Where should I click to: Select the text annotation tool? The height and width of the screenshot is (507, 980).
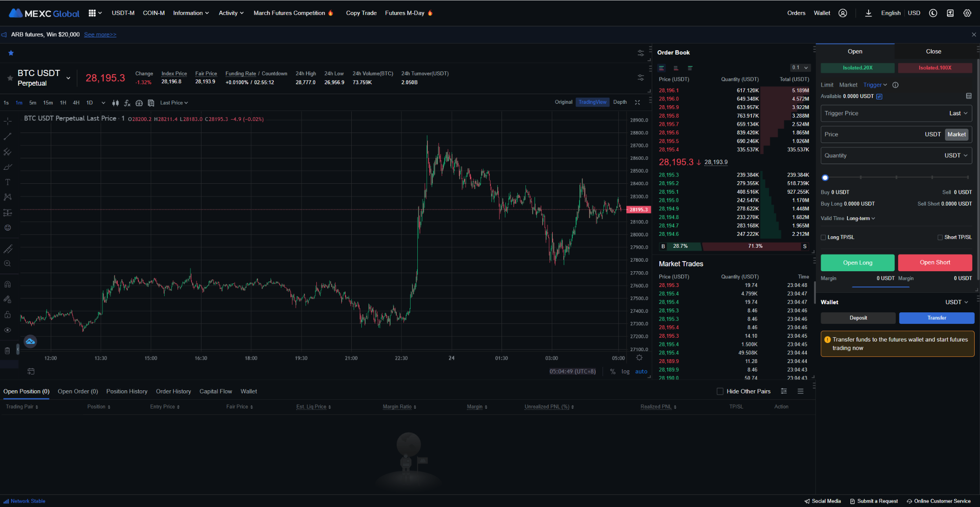click(8, 182)
